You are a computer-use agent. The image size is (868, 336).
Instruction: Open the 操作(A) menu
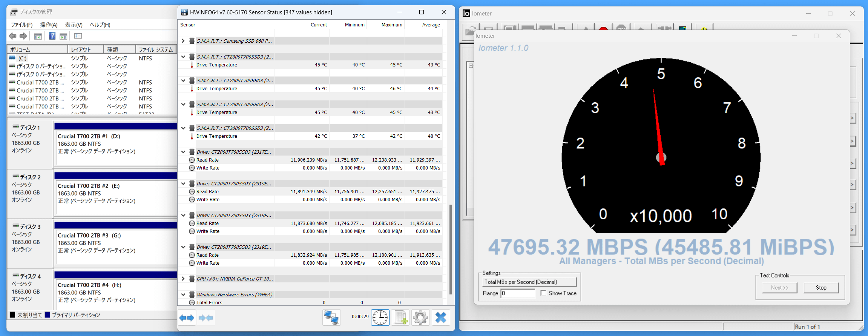[49, 25]
